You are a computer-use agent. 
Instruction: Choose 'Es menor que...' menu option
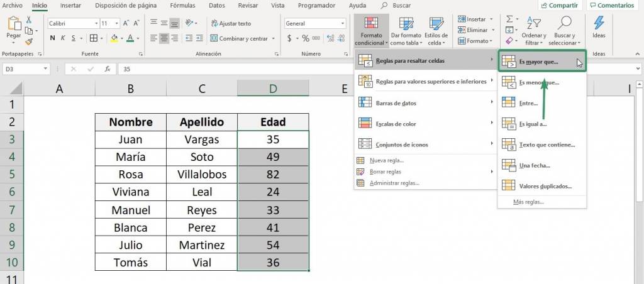point(540,83)
